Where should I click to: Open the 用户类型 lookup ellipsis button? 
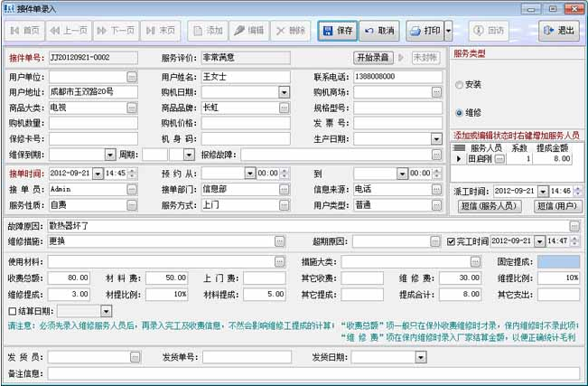coord(436,205)
